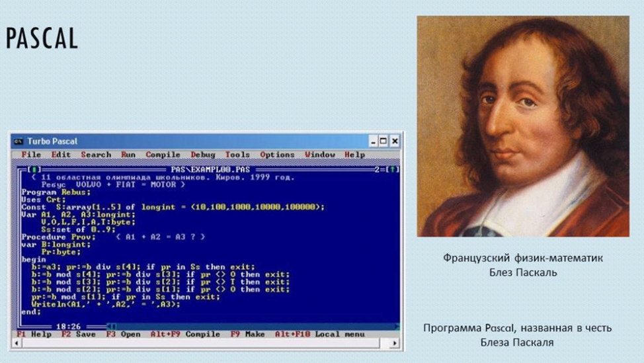This screenshot has height=363, width=644.
Task: Open the Window menu
Action: [320, 155]
